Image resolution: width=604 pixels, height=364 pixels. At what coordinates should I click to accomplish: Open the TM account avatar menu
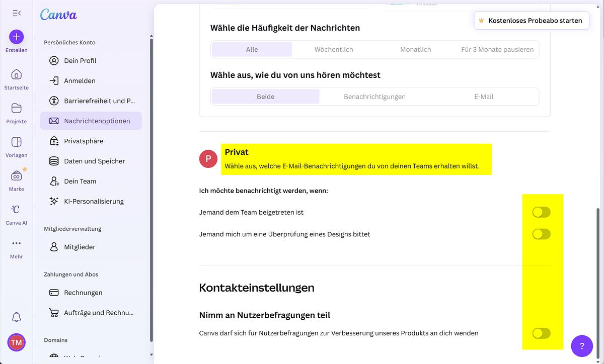coord(16,342)
